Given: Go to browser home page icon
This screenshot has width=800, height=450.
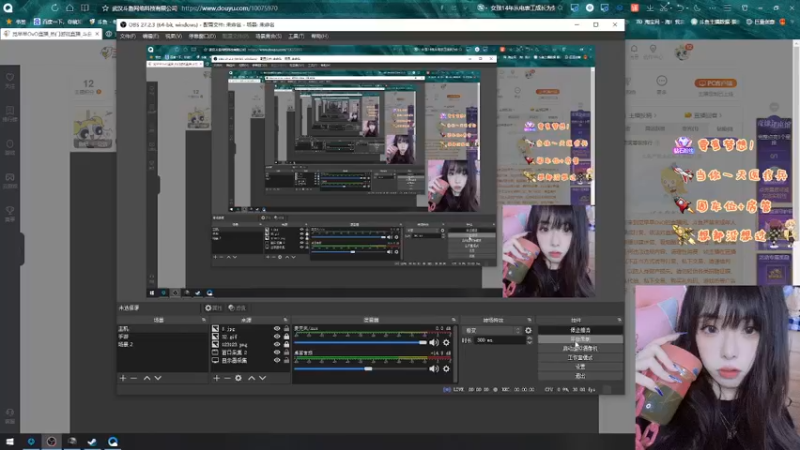Looking at the screenshot, I should click(69, 8).
